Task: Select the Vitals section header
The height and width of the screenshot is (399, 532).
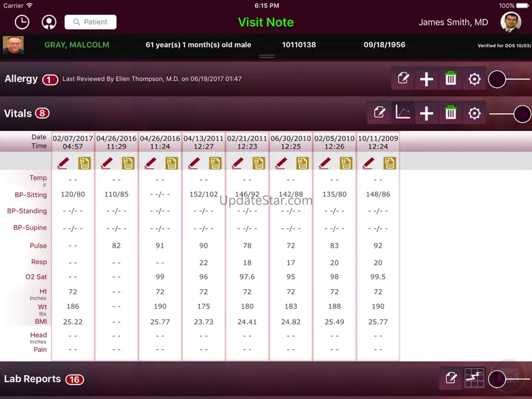Action: pyautogui.click(x=18, y=113)
